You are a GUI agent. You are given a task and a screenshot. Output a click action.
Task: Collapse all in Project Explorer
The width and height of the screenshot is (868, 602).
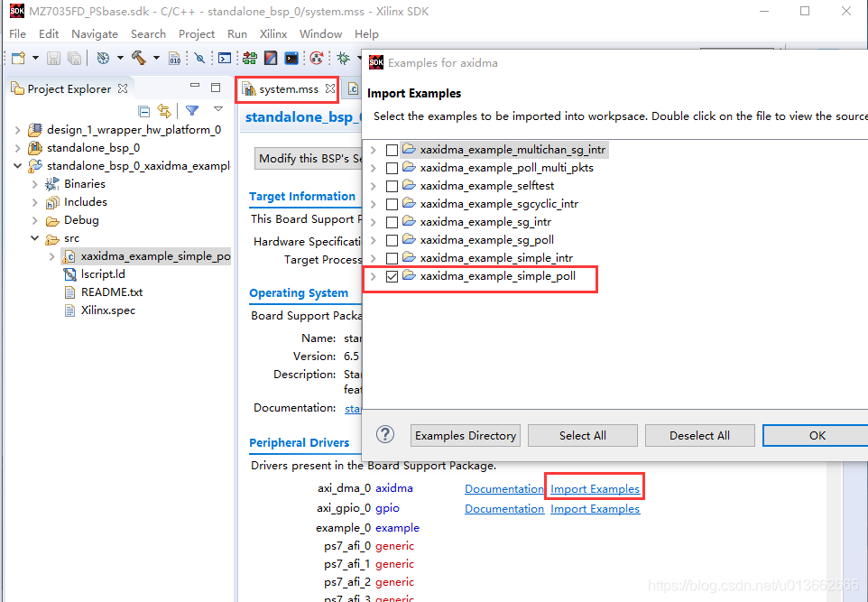144,111
